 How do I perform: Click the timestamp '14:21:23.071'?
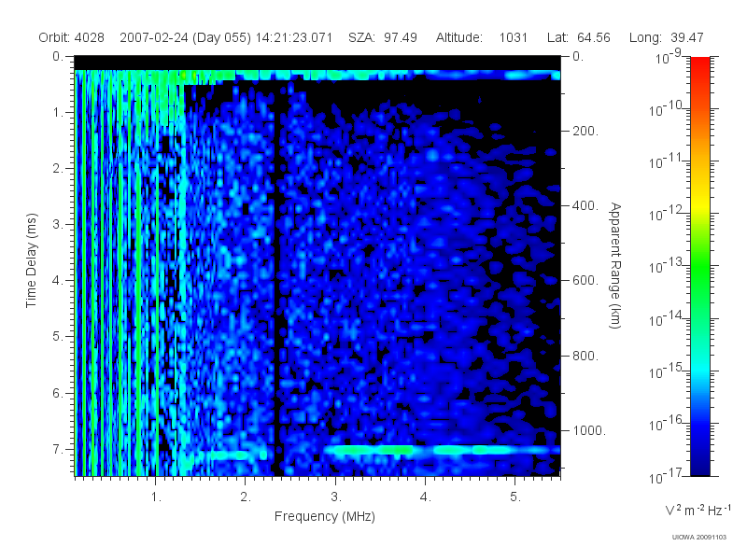(294, 37)
